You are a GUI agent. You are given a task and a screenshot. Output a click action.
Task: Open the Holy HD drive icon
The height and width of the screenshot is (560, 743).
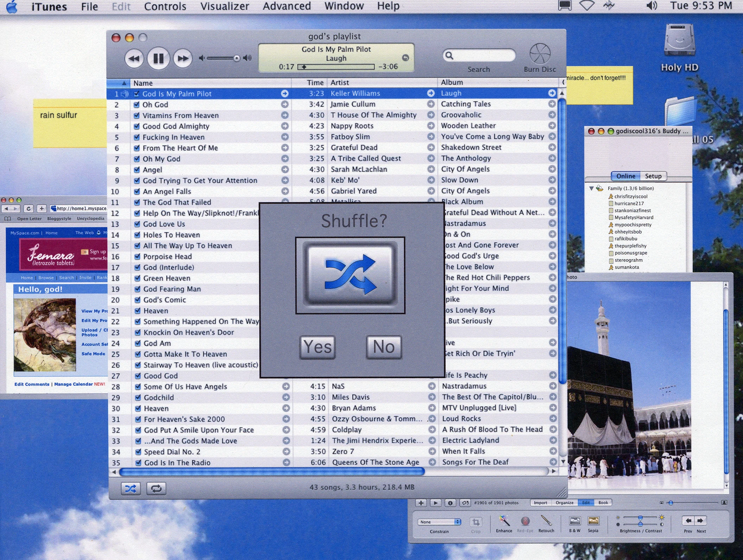(x=679, y=40)
